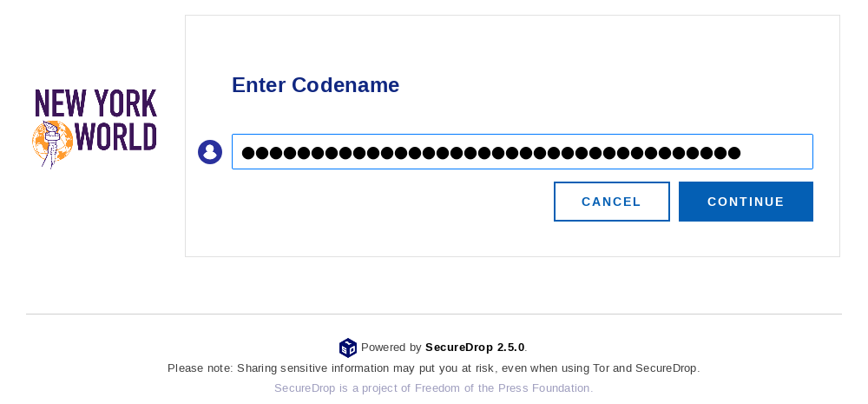This screenshot has height=404, width=868.
Task: Click the empty end of codename field
Action: tap(776, 152)
